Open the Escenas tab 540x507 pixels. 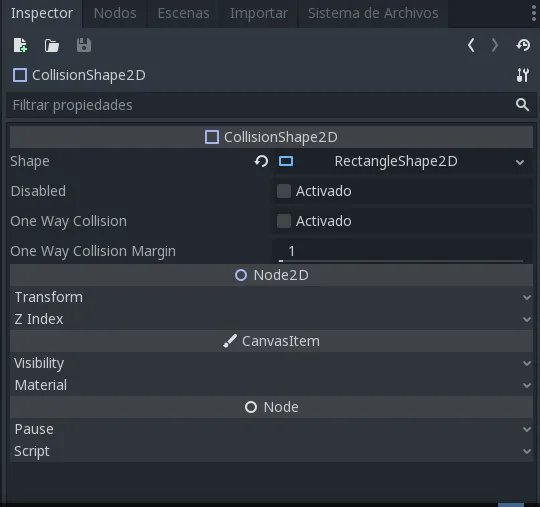click(x=183, y=13)
